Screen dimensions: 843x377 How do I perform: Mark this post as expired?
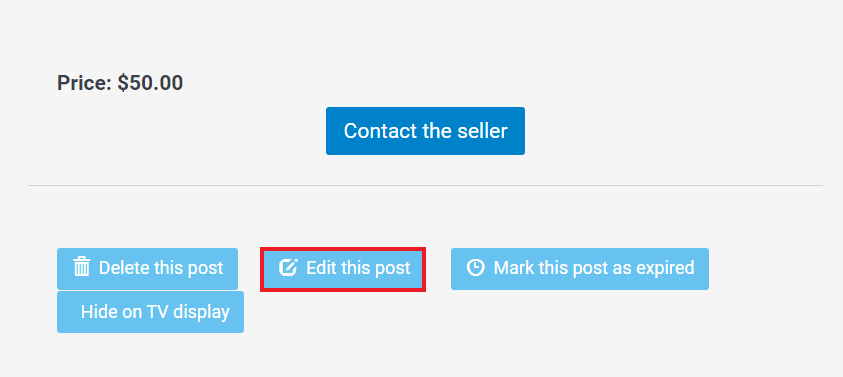(x=580, y=269)
